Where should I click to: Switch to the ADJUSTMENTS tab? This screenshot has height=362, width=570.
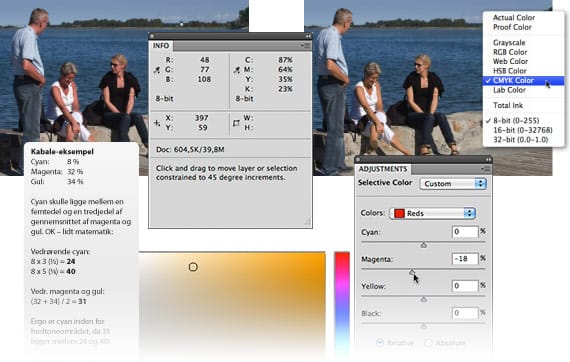tap(383, 169)
